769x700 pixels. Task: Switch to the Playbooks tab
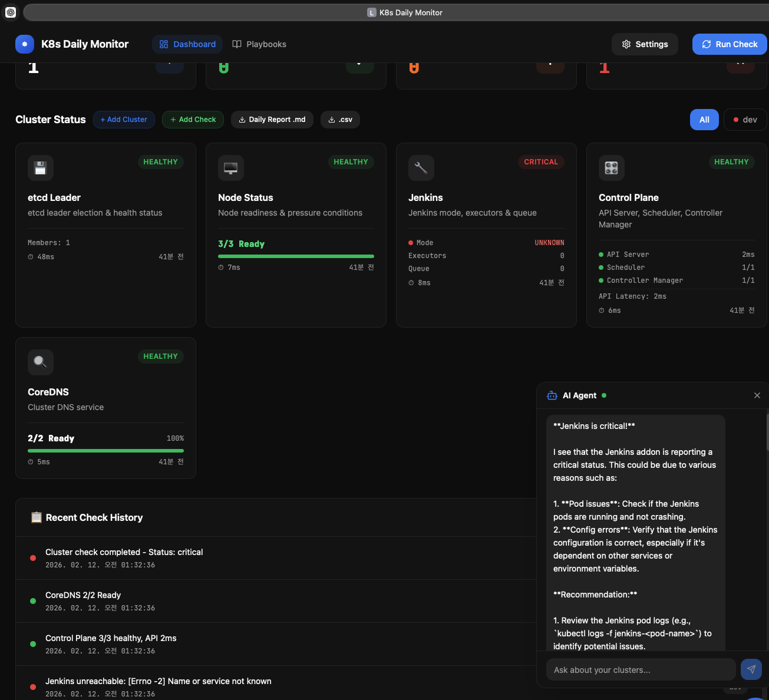(259, 44)
